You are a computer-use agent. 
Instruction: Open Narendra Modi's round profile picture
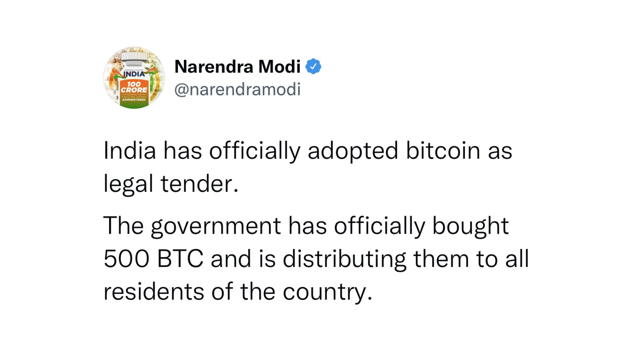click(134, 78)
